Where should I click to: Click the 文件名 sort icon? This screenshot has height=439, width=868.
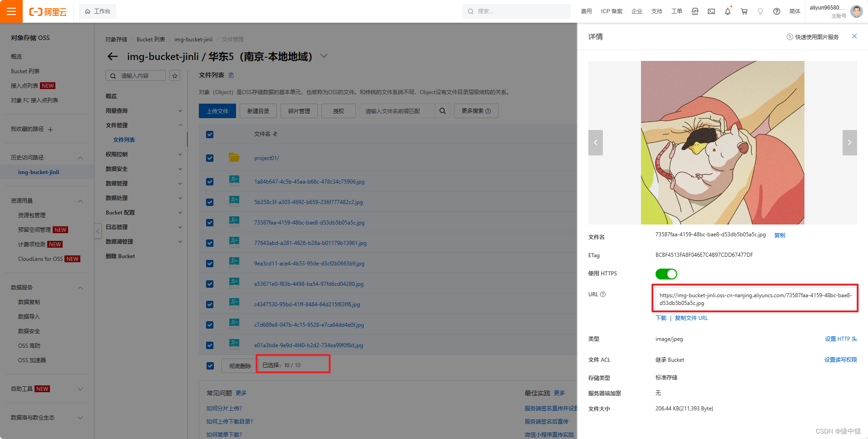click(x=275, y=134)
